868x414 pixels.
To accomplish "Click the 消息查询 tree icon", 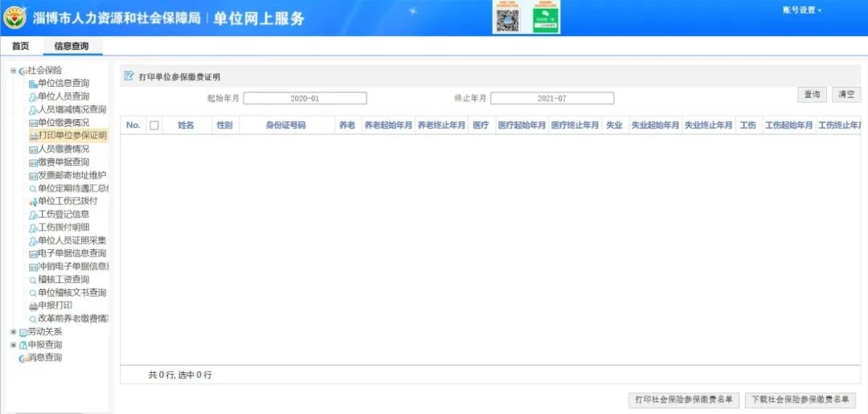I will (23, 359).
